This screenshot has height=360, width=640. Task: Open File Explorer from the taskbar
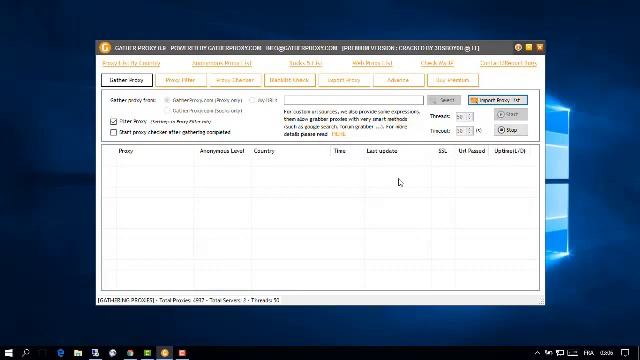(78, 353)
